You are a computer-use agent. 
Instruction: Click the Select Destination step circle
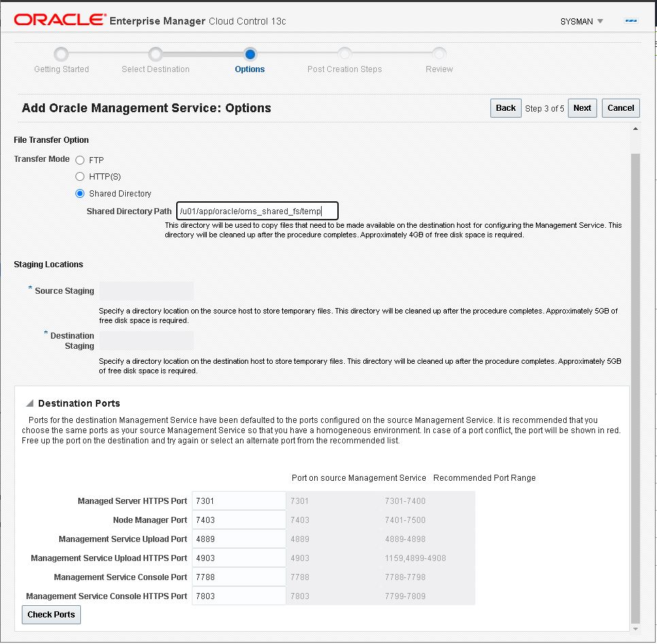coord(155,54)
